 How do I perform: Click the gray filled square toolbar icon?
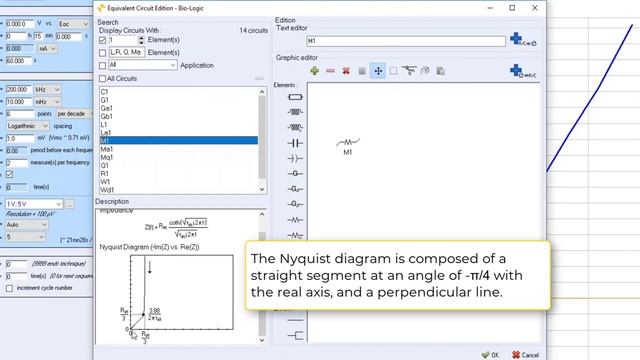coord(362,71)
